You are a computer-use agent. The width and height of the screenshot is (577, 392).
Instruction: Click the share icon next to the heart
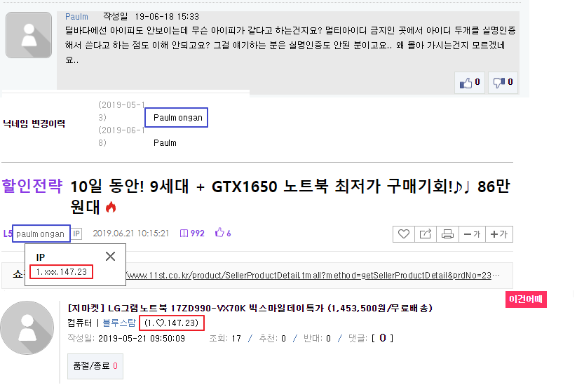pos(426,234)
